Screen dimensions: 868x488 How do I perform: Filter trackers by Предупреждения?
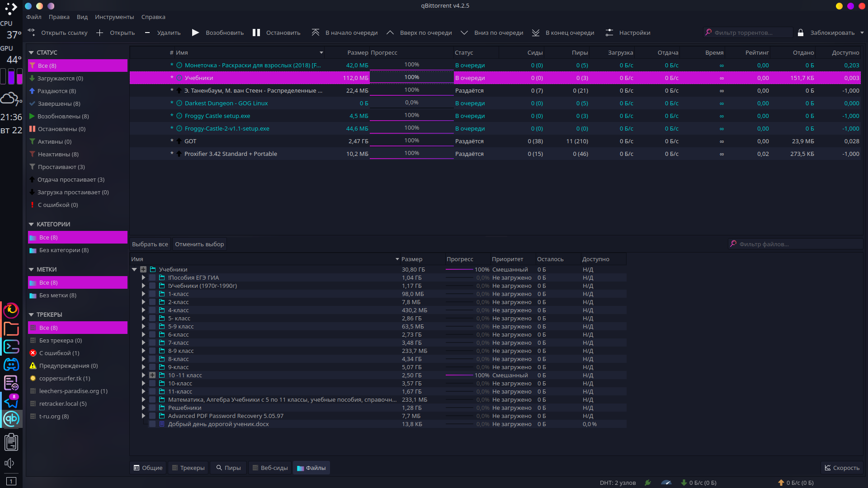tap(78, 366)
